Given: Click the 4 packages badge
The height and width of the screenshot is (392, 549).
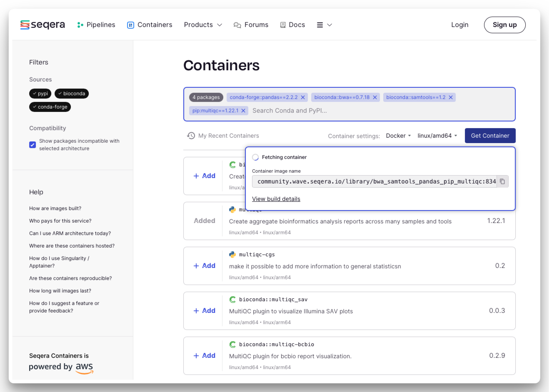Looking at the screenshot, I should (x=206, y=97).
